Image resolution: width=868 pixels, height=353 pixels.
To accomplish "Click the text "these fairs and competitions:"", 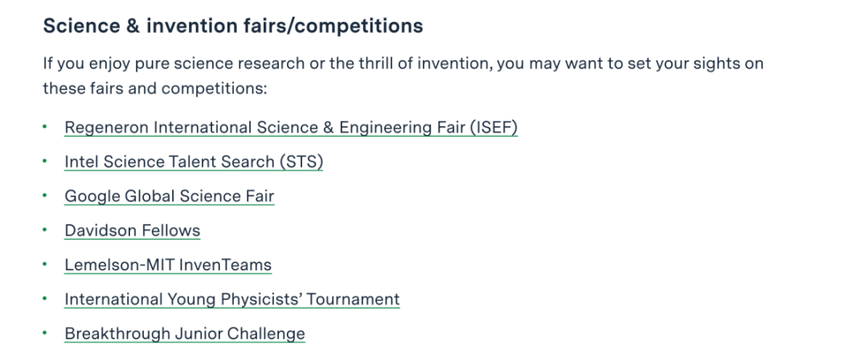I will (x=154, y=88).
